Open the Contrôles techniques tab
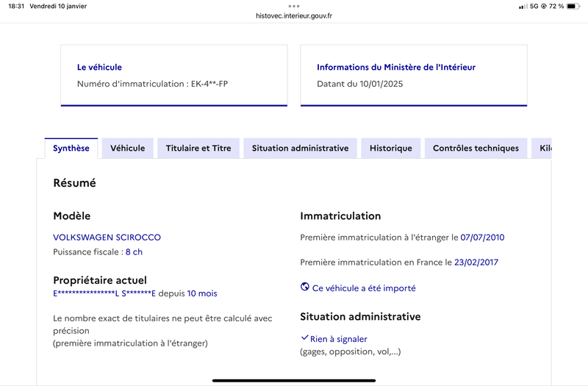 (x=476, y=149)
